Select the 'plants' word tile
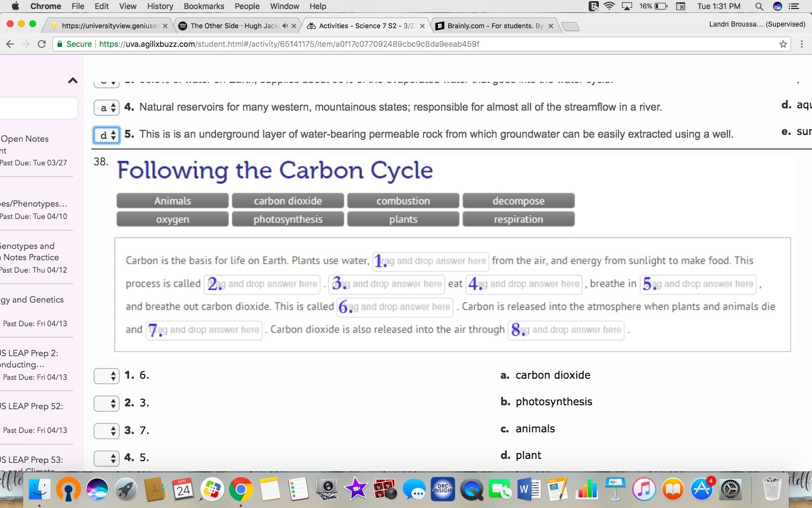This screenshot has height=508, width=812. [403, 219]
